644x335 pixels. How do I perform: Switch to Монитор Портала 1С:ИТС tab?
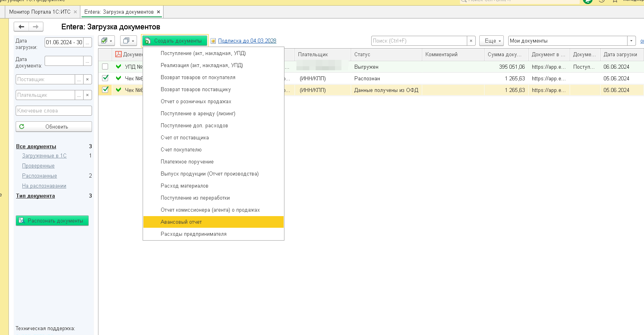click(40, 12)
